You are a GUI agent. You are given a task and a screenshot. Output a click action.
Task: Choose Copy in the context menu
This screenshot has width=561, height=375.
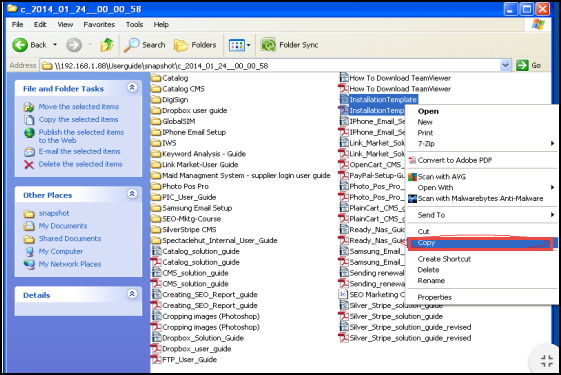pyautogui.click(x=482, y=243)
